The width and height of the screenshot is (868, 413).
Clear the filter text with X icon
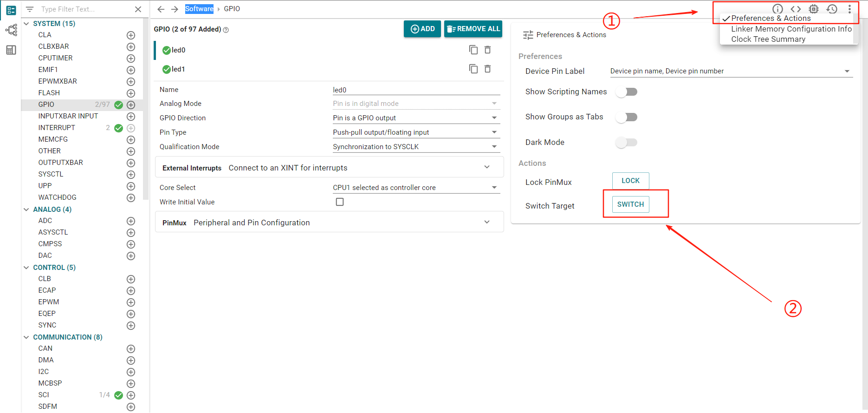click(138, 9)
